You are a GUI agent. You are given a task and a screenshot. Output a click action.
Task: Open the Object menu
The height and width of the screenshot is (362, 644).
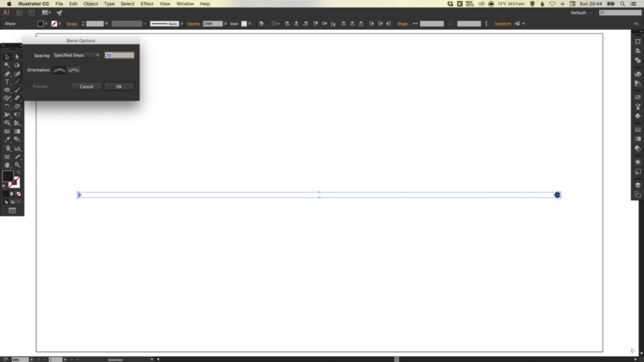[x=90, y=4]
